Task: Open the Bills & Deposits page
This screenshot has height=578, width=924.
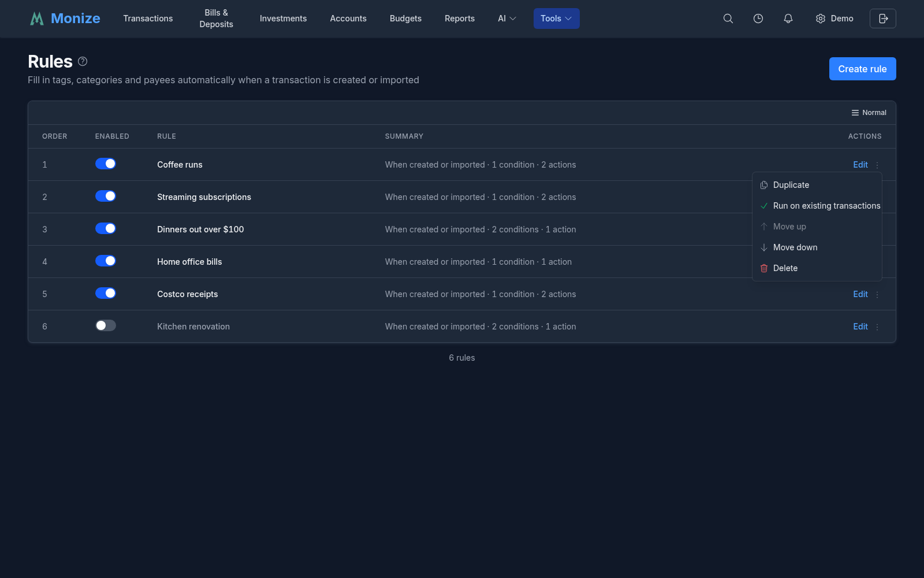Action: 217,18
